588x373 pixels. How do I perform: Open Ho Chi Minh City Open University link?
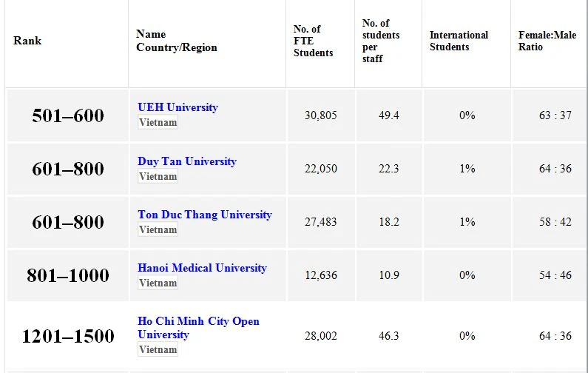(198, 328)
